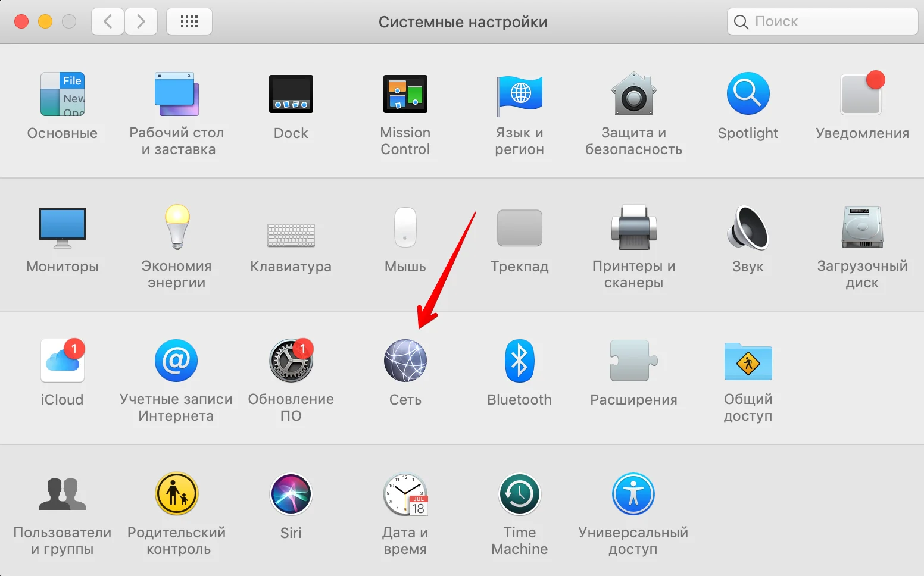Image resolution: width=924 pixels, height=576 pixels.
Task: Open iCloud preferences pane
Action: pos(62,361)
